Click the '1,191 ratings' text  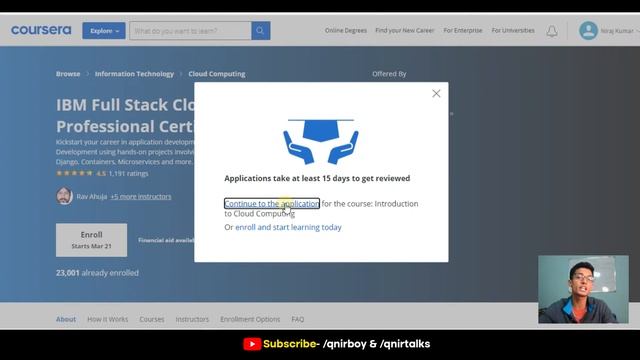(128, 173)
